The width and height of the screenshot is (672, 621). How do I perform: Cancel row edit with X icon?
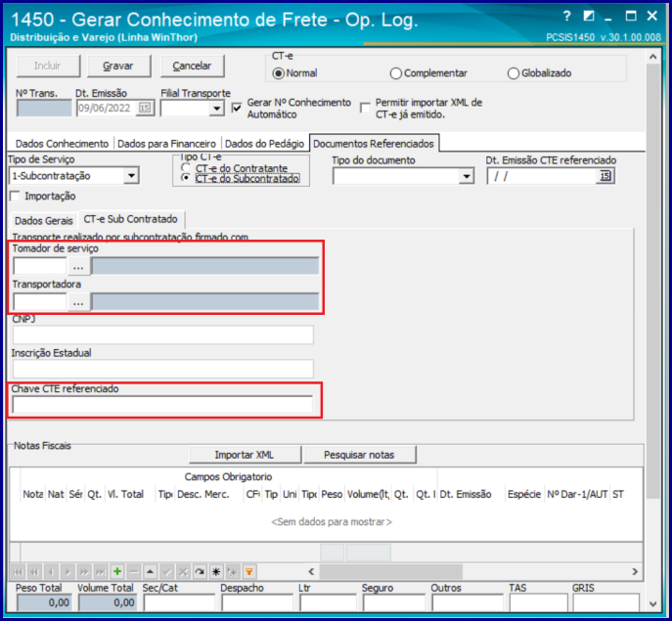click(183, 571)
